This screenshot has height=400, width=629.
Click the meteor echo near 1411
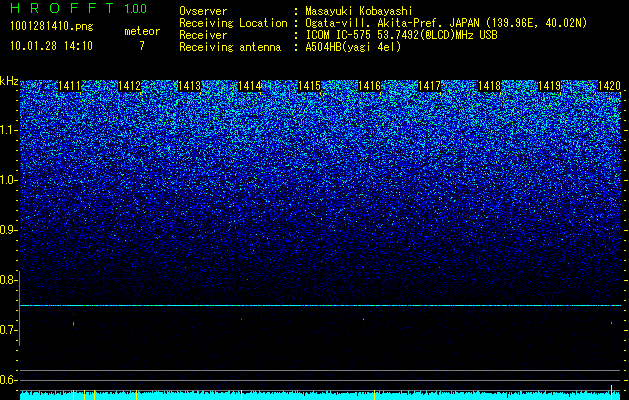point(73,323)
